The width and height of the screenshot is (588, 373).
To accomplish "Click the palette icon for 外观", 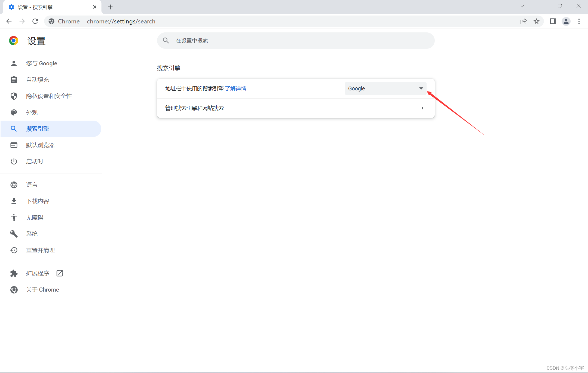I will tap(14, 112).
